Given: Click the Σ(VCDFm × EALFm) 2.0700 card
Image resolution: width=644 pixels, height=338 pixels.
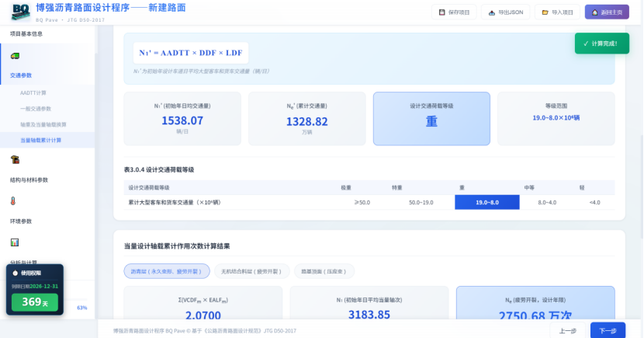Looking at the screenshot, I should [203, 304].
